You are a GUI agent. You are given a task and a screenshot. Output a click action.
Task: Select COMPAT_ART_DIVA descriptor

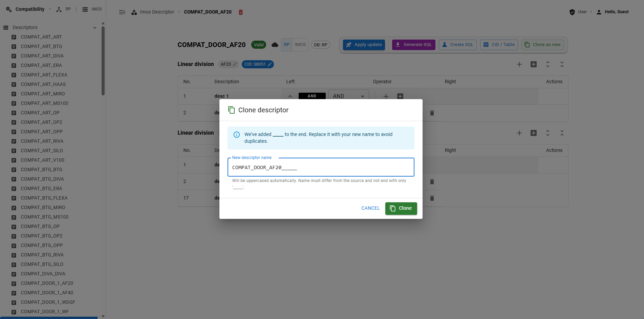click(42, 56)
